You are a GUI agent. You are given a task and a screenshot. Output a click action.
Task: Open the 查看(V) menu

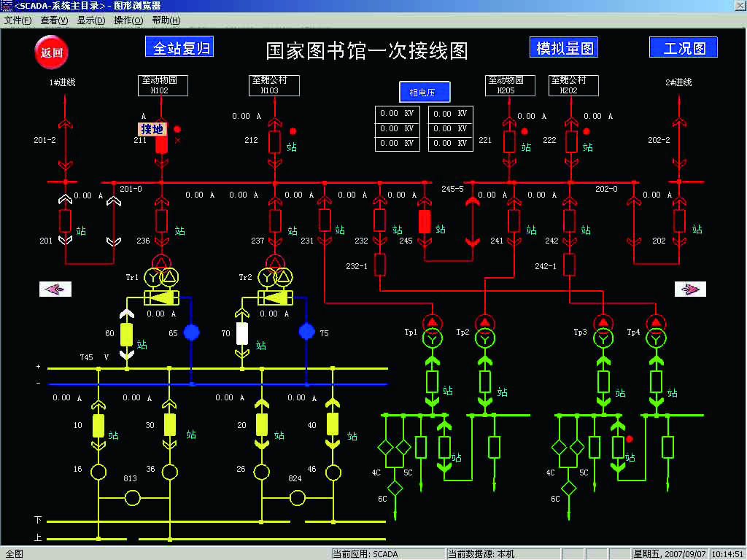[54, 20]
